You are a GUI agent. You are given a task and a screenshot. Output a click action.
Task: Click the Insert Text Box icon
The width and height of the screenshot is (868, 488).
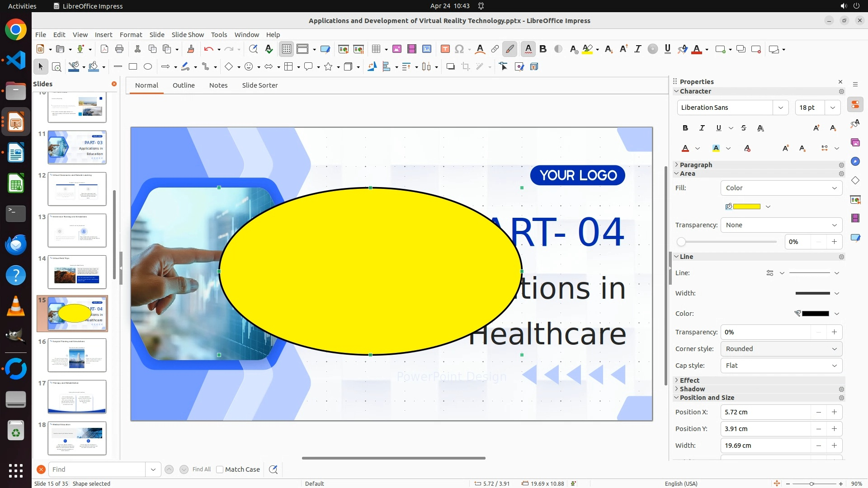[x=445, y=49]
